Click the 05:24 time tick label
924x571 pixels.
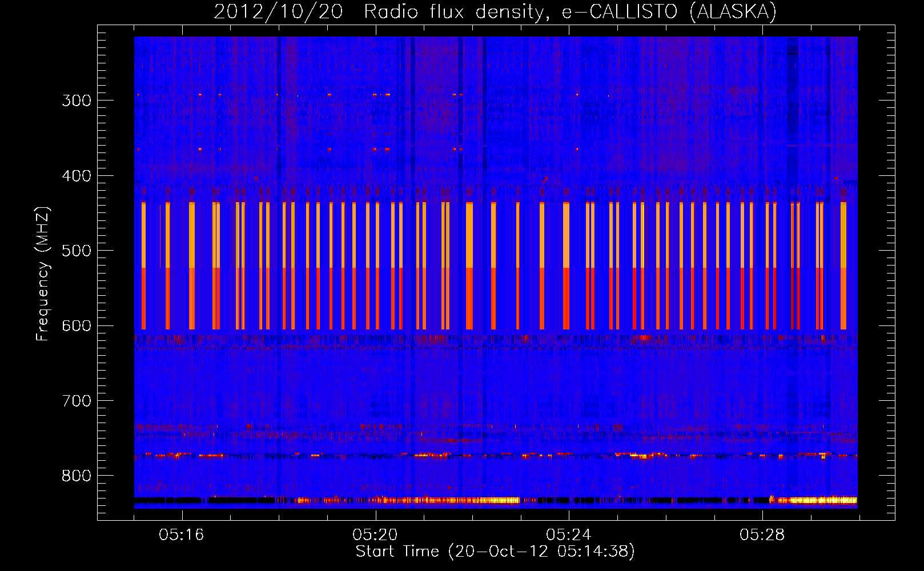[569, 535]
